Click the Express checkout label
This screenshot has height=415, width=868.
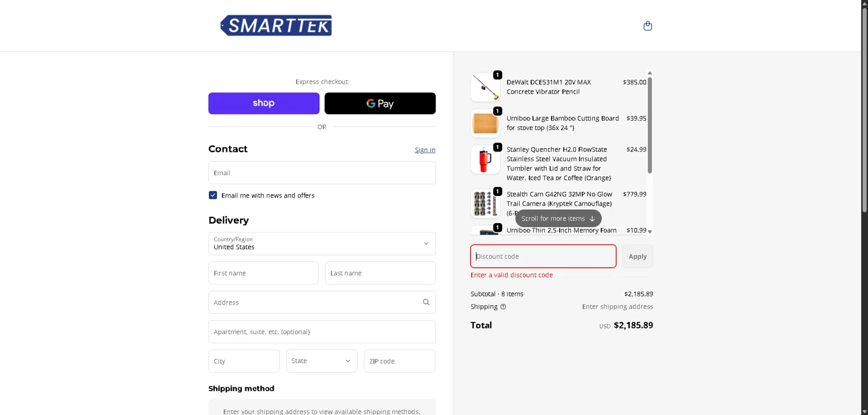click(x=322, y=82)
